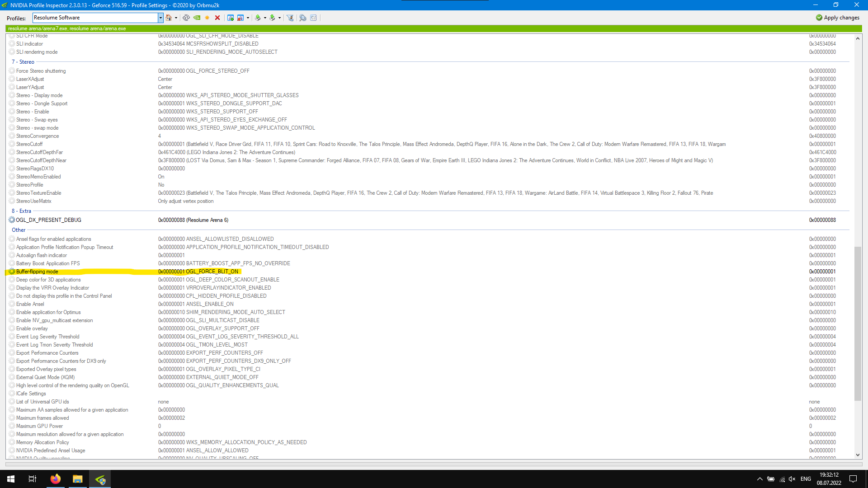Click the Apply changes button
Screen dimensions: 868x488
pyautogui.click(x=837, y=18)
